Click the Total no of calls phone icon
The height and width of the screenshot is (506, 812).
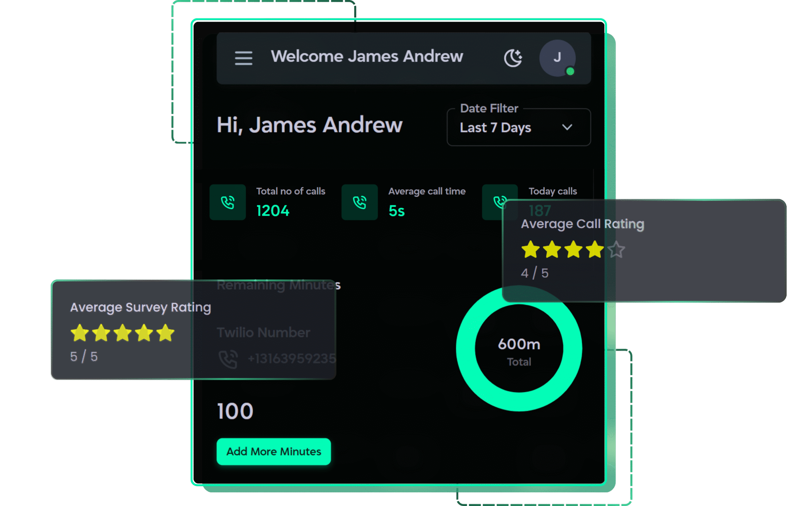coord(227,202)
